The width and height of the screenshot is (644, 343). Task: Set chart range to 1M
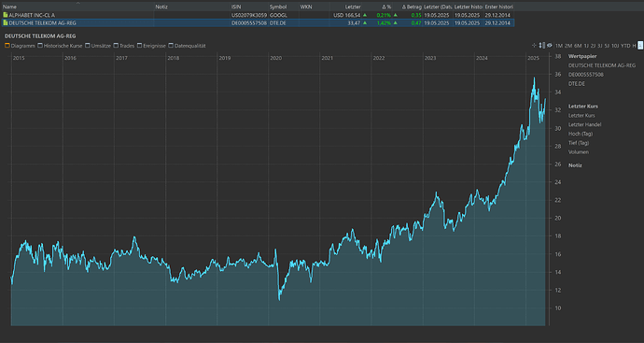pos(559,46)
